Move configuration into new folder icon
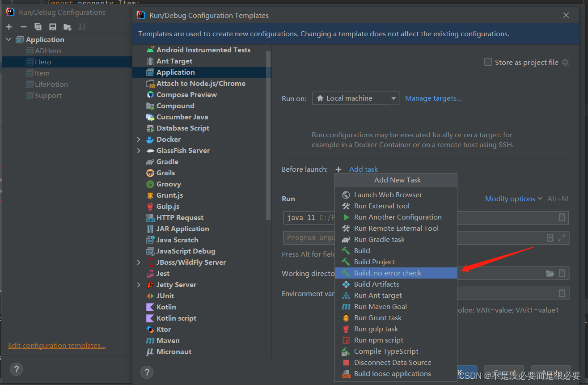Viewport: 588px width, 385px height. [68, 27]
